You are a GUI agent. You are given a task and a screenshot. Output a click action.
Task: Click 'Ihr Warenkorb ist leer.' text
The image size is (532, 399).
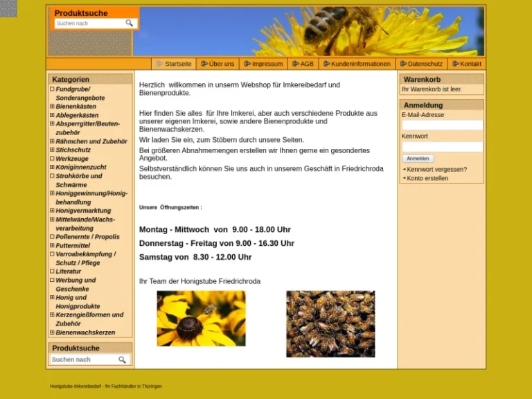coord(432,89)
